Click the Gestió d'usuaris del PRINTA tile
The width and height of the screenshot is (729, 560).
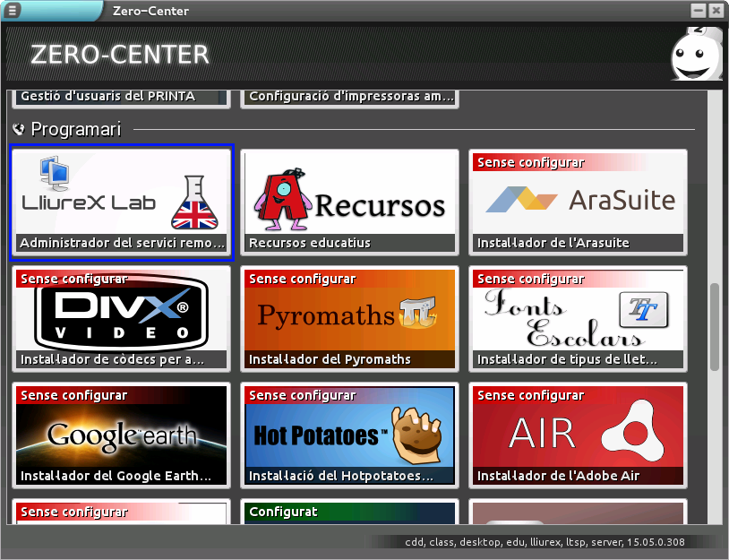121,97
